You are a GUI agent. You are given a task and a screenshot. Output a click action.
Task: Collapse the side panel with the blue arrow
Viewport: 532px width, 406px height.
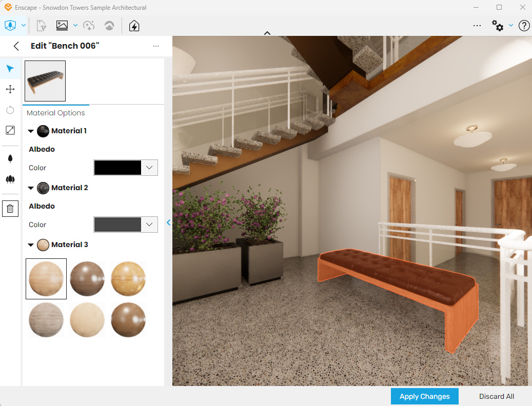(x=169, y=222)
